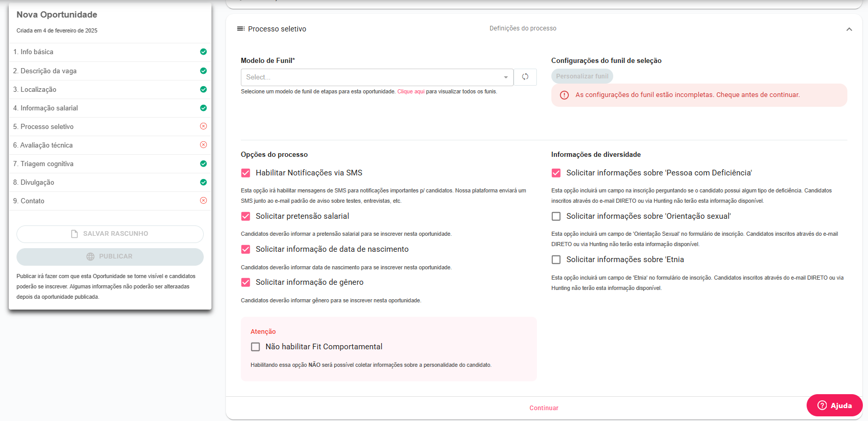Click the Continuar link
This screenshot has height=421, width=868.
(x=544, y=408)
